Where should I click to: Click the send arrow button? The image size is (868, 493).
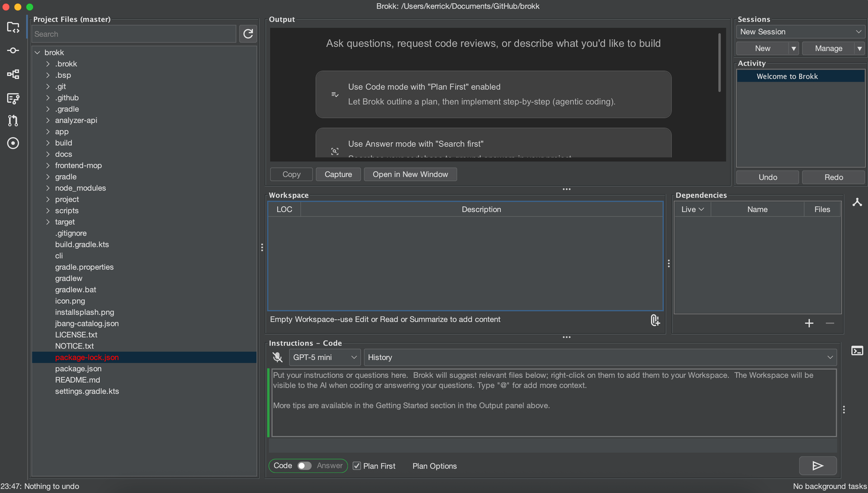click(x=818, y=466)
